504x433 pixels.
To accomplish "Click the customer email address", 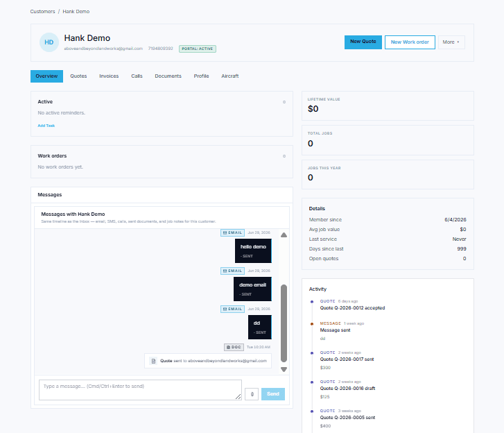I will 103,49.
